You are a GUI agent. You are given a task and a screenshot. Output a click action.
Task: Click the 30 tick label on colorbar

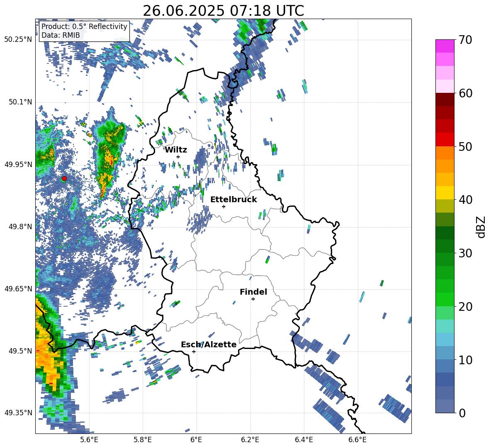click(x=465, y=253)
